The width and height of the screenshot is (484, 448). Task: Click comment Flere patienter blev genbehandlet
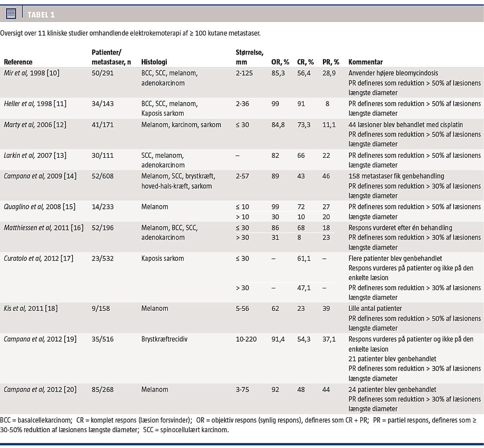(x=395, y=259)
